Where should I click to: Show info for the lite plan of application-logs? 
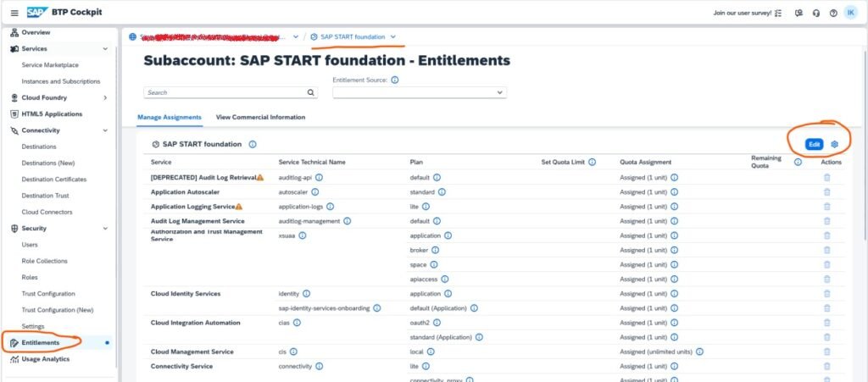426,207
